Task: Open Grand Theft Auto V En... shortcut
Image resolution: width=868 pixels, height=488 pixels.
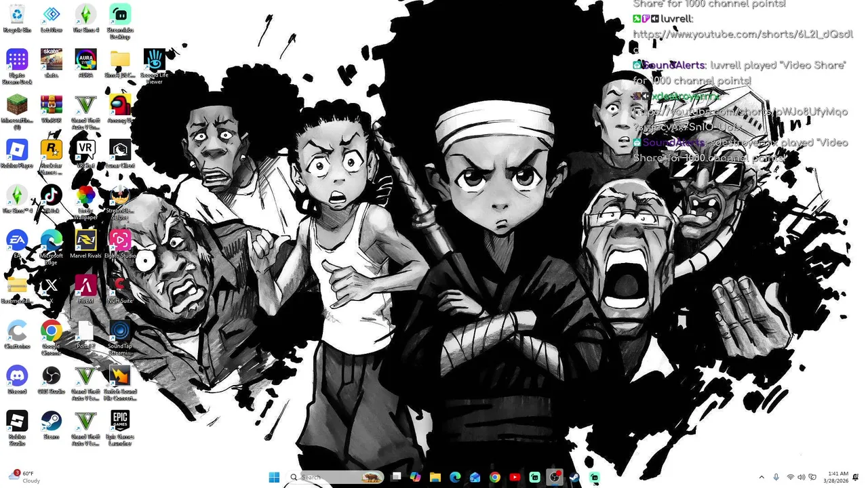Action: tap(85, 112)
